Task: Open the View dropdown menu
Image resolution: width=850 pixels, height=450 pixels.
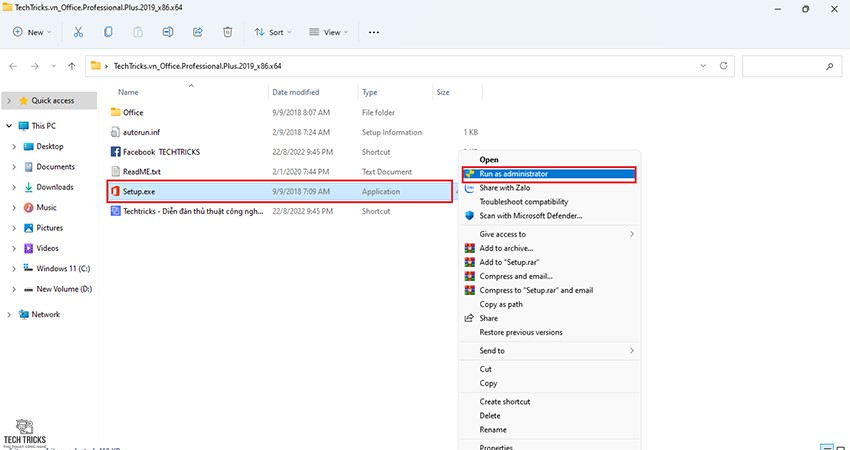Action: (329, 32)
